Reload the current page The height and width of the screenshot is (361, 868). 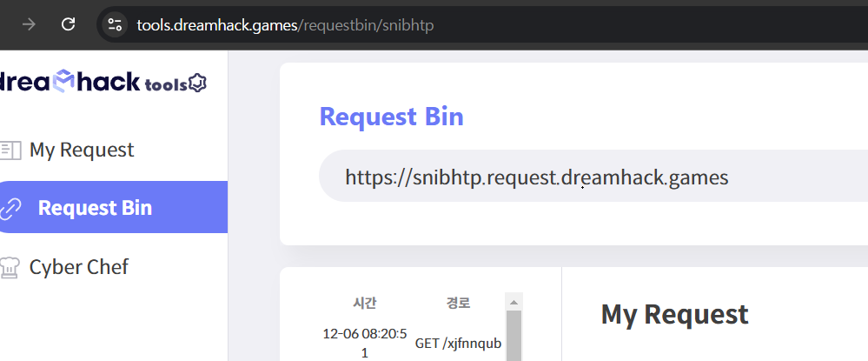(68, 24)
